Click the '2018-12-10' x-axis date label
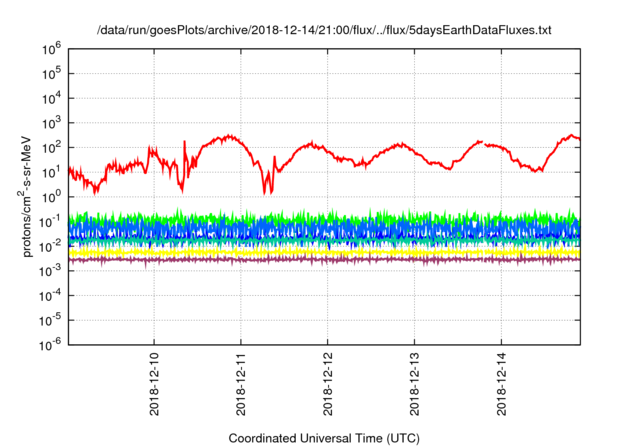 tap(154, 384)
